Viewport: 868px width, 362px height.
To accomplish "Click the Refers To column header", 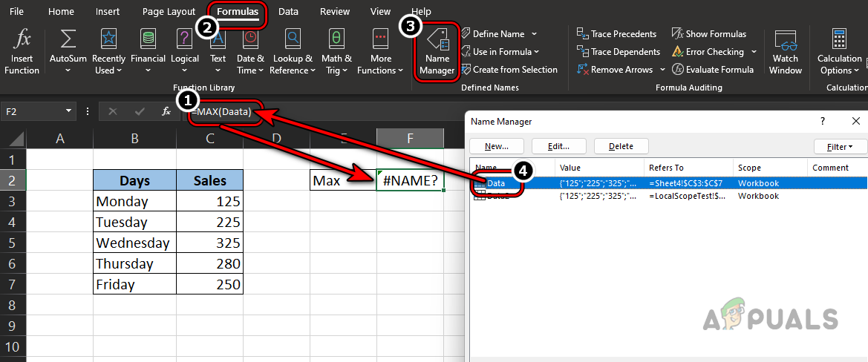I will coord(688,168).
